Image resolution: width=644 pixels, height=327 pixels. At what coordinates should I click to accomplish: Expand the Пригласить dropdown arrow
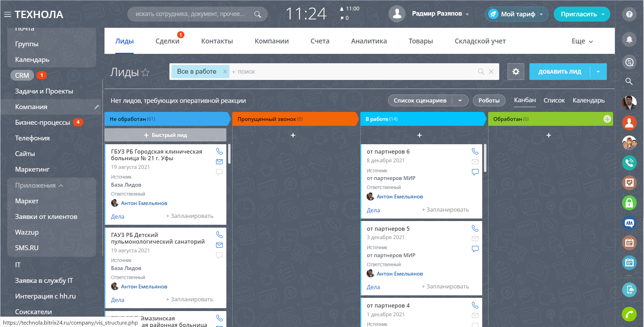(x=603, y=14)
